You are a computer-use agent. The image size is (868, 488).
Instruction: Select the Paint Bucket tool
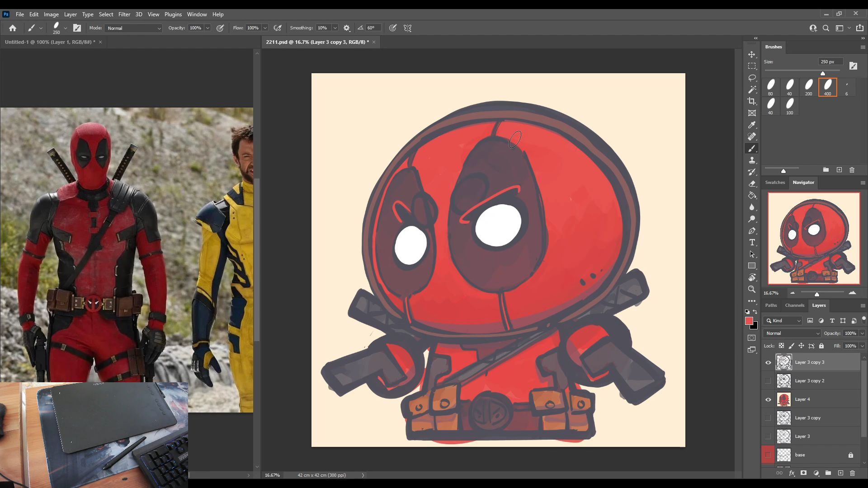tap(752, 195)
